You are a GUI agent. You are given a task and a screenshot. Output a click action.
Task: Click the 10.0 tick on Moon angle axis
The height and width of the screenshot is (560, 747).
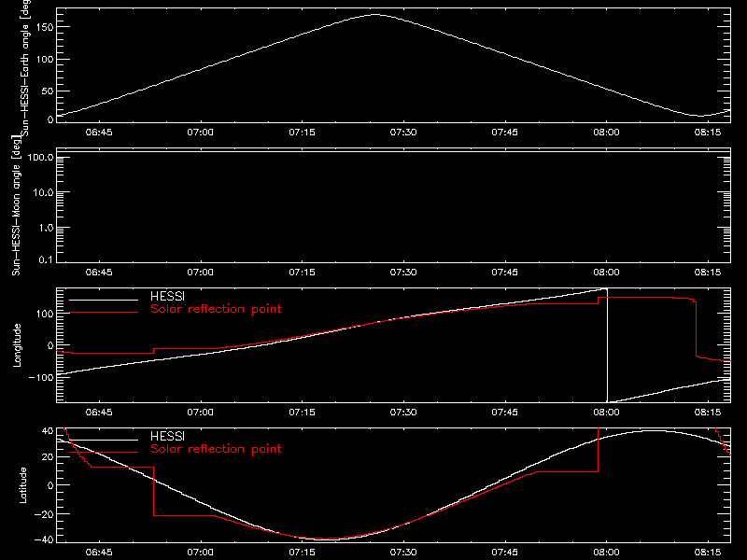tap(43, 192)
